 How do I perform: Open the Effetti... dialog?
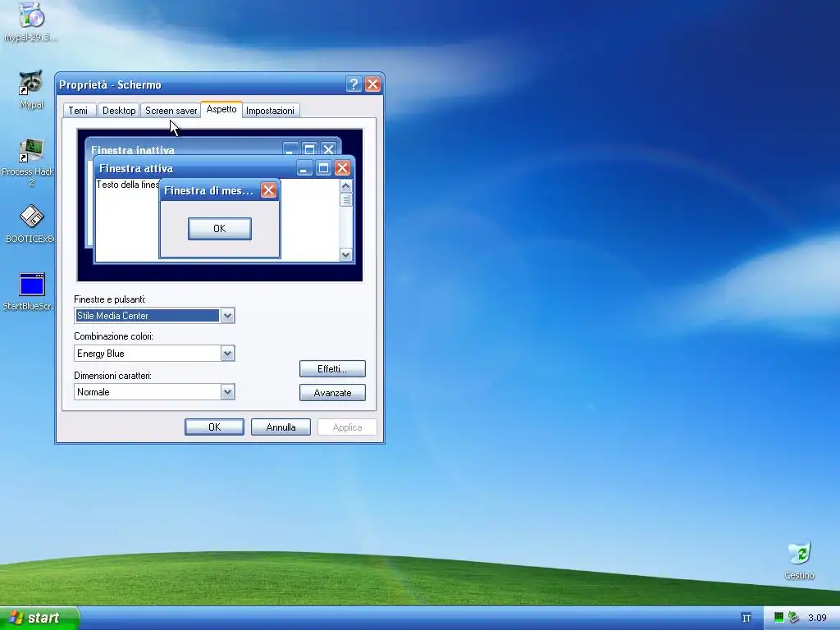click(x=332, y=369)
